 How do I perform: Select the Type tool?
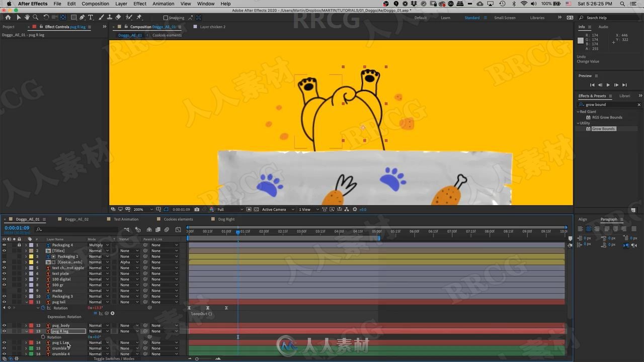[91, 17]
